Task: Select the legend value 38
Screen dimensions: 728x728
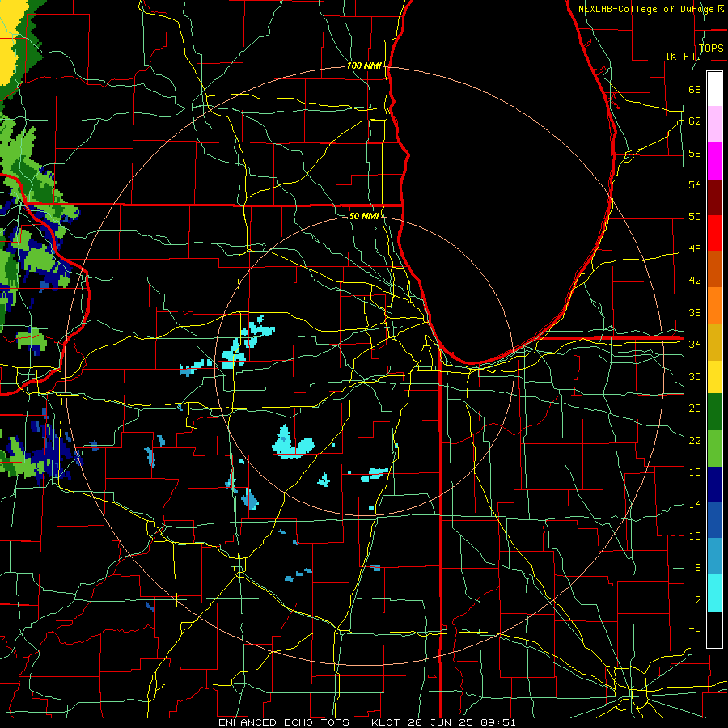Action: [695, 312]
